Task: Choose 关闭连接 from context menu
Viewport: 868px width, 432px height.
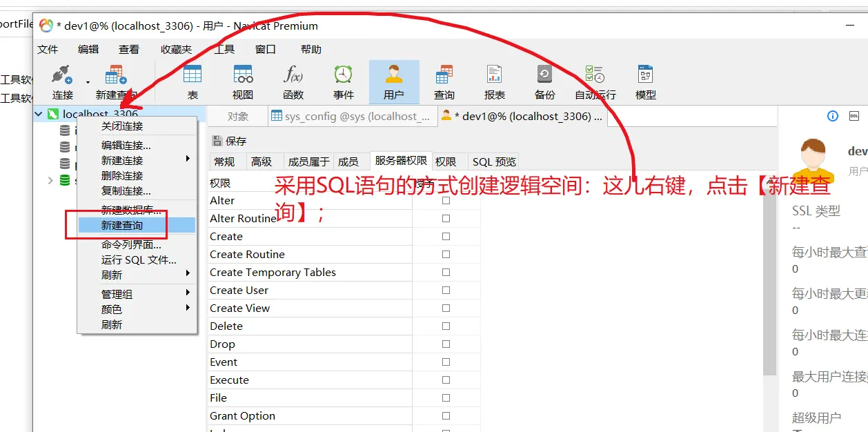Action: point(138,126)
